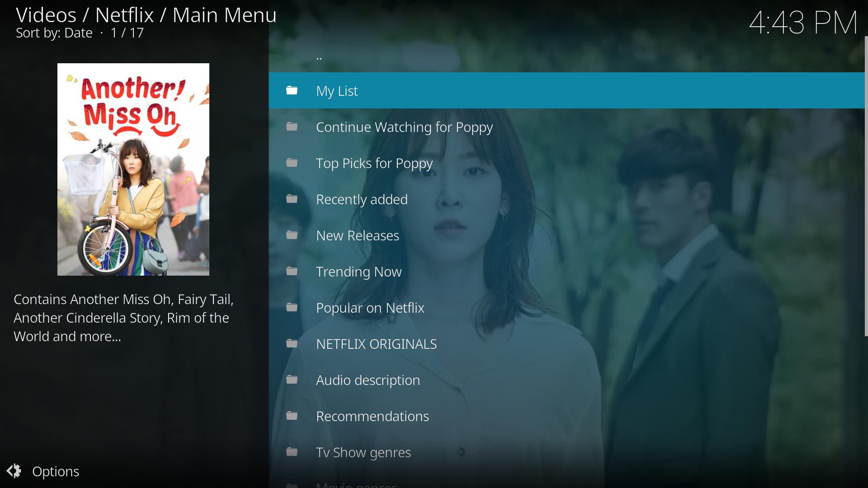
Task: Click the folder icon beside My List
Action: 292,90
